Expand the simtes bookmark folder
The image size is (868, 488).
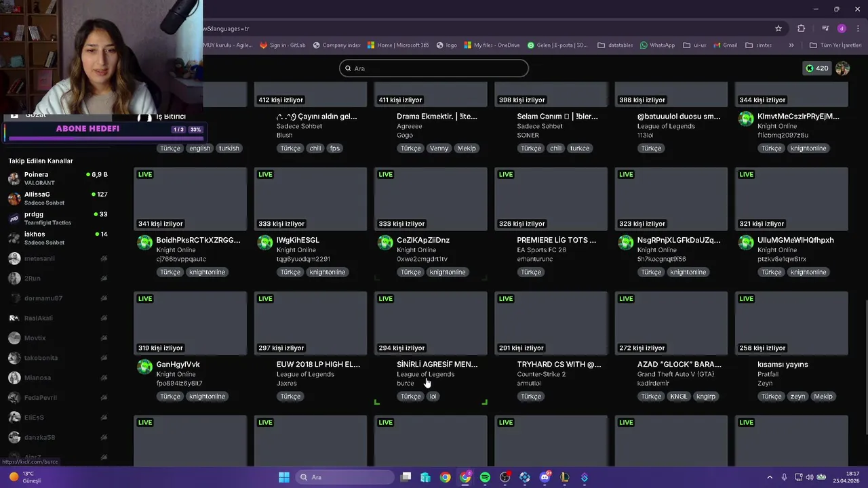(758, 45)
